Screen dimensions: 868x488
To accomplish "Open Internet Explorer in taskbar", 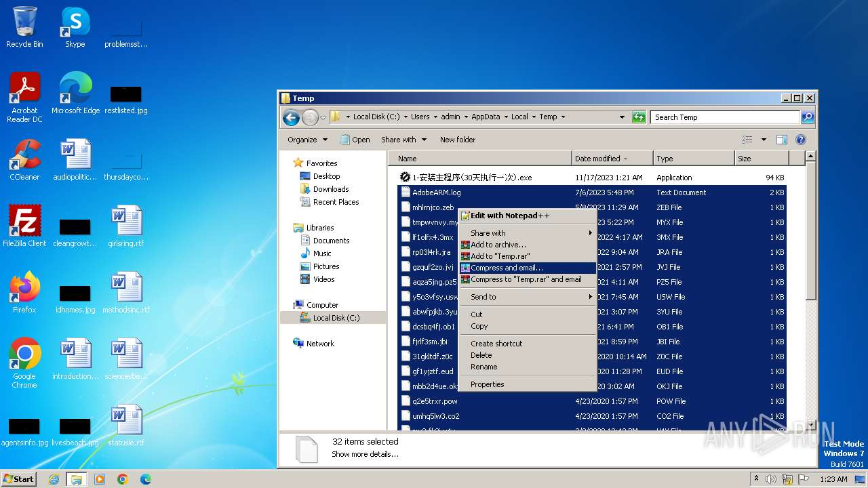I will pos(54,479).
